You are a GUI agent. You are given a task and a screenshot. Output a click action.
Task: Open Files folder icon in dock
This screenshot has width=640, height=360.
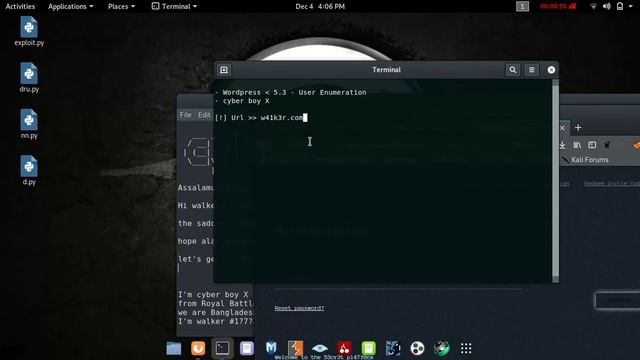tap(173, 348)
